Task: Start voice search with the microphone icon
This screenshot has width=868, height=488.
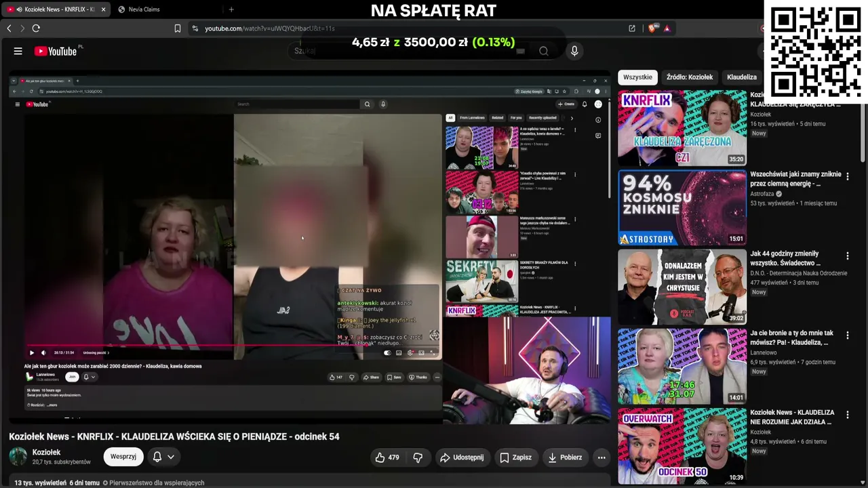Action: [574, 51]
